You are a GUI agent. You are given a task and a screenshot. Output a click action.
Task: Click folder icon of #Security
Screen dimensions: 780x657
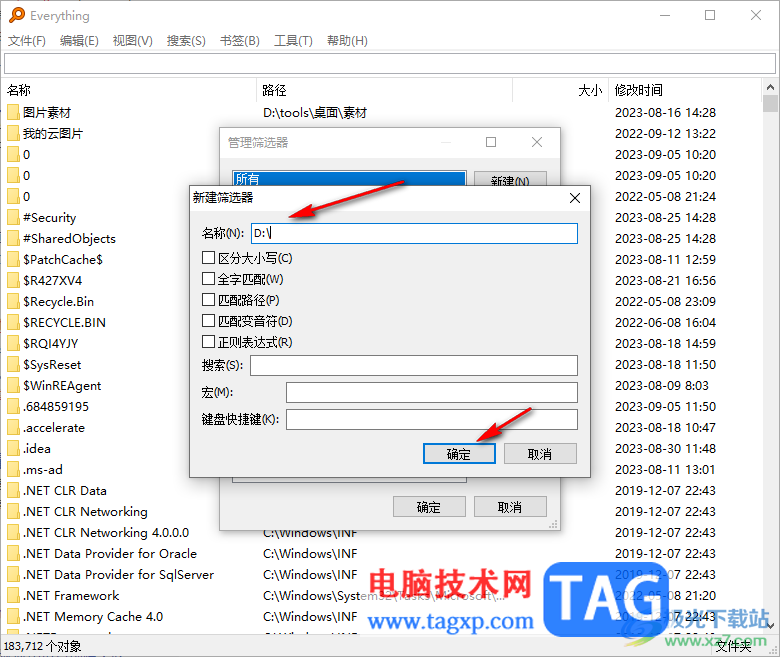click(13, 218)
